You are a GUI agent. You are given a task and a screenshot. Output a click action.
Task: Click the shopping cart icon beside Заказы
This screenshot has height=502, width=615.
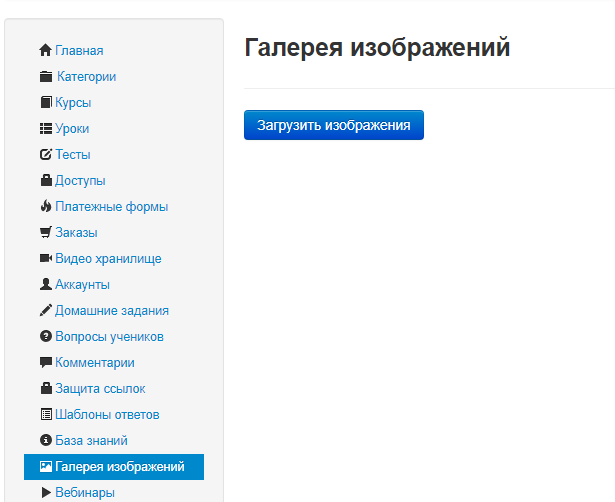[46, 232]
